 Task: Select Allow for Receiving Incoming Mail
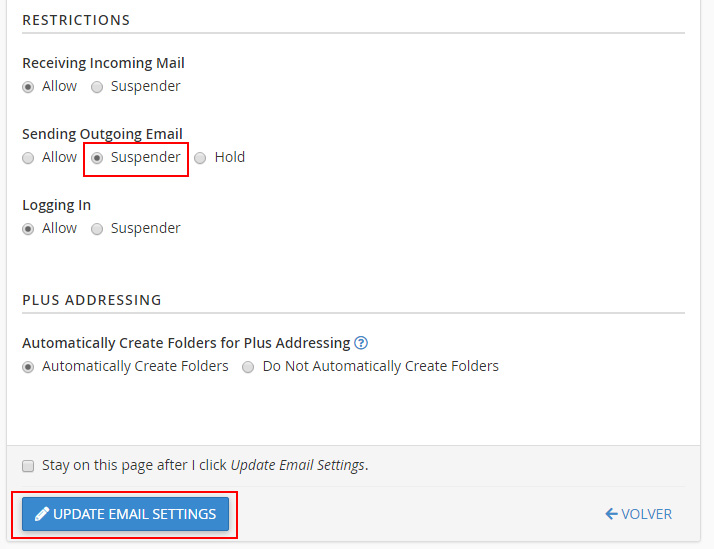pyautogui.click(x=28, y=87)
